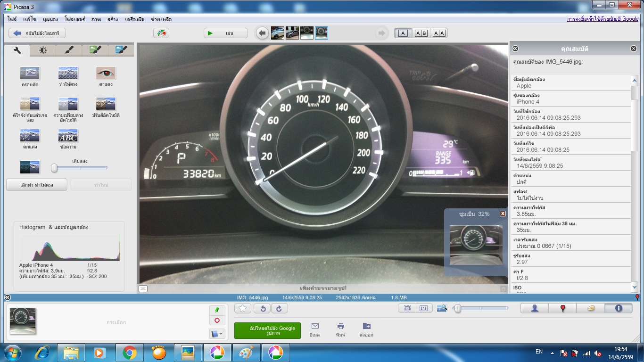644x362 pixels.
Task: Collapse the bottom photo tray
Action: [x=8, y=297]
